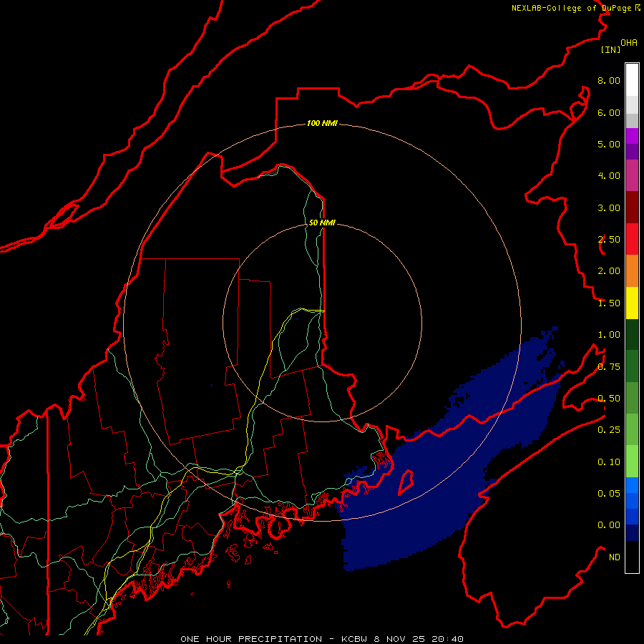Click the dark red legend swatch
The image size is (644, 644).
click(632, 208)
